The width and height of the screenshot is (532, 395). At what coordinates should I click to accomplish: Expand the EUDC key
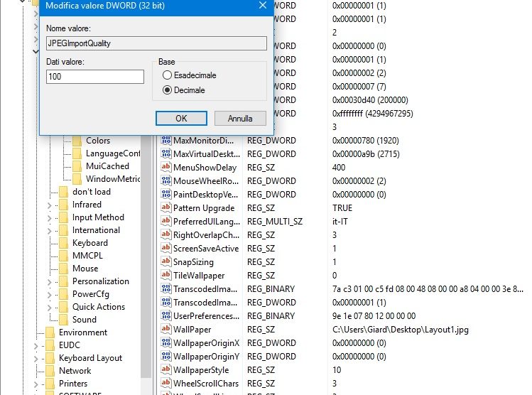coord(36,346)
